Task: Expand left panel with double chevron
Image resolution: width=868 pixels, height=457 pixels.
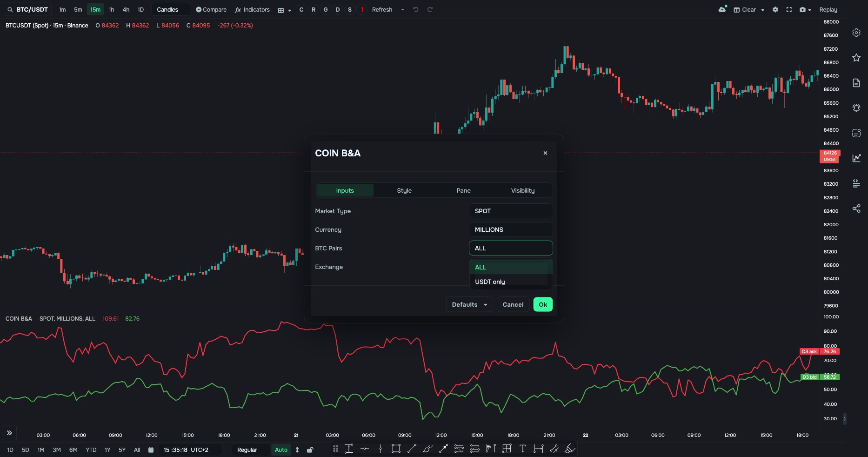Action: tap(9, 433)
